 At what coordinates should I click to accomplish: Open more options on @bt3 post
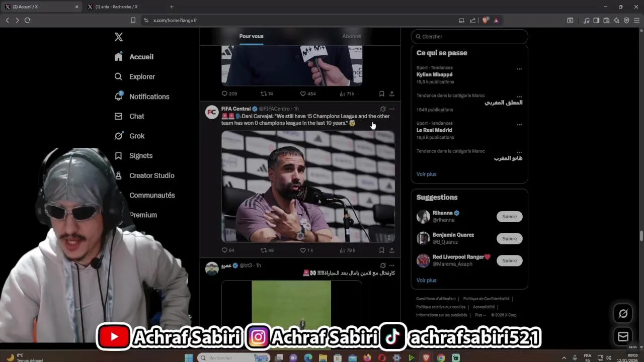click(x=392, y=265)
